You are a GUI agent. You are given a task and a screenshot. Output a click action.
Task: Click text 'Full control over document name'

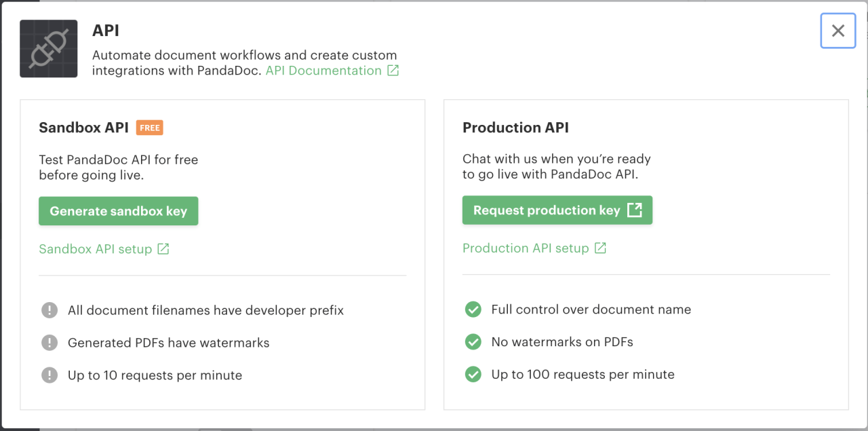click(591, 310)
